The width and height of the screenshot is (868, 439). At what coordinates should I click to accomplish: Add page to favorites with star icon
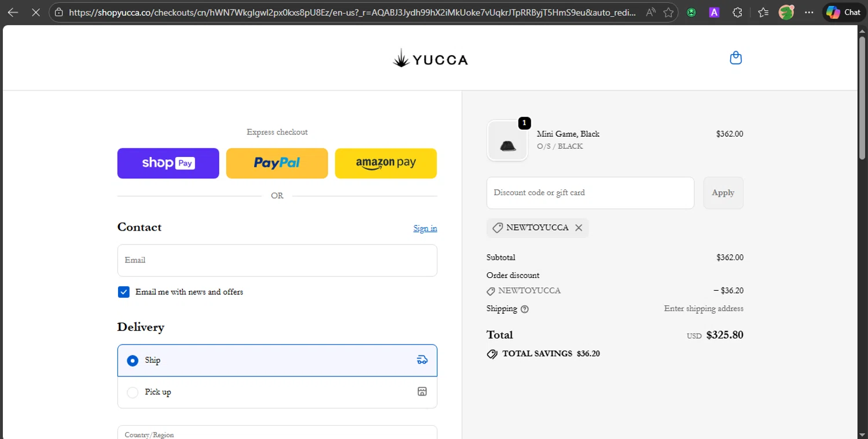point(668,12)
